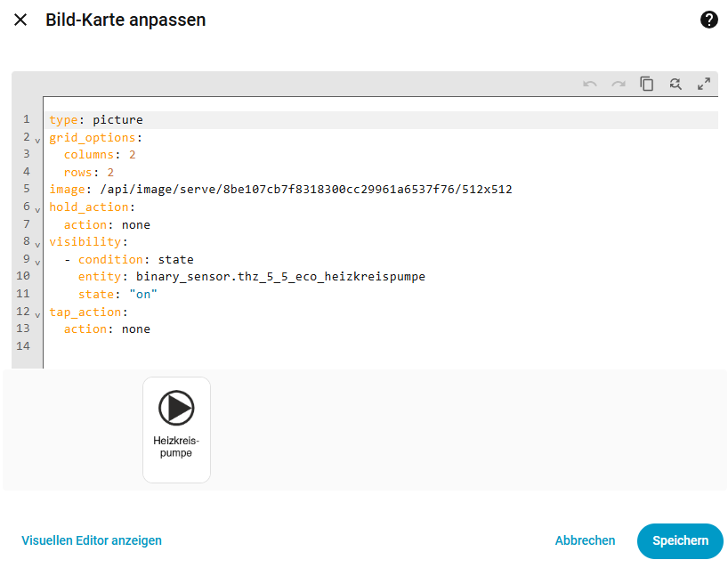Redo the YAML editor change
The width and height of the screenshot is (728, 568).
619,84
